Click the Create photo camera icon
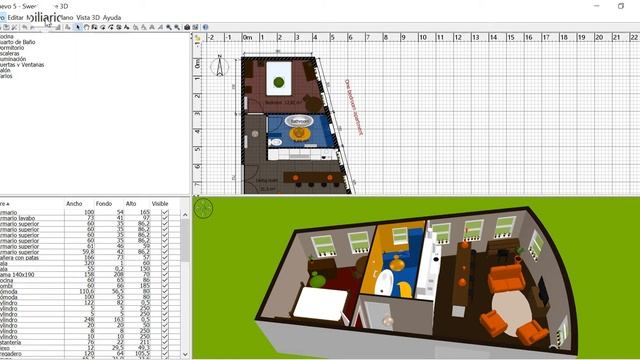The image size is (640, 360). tap(187, 27)
